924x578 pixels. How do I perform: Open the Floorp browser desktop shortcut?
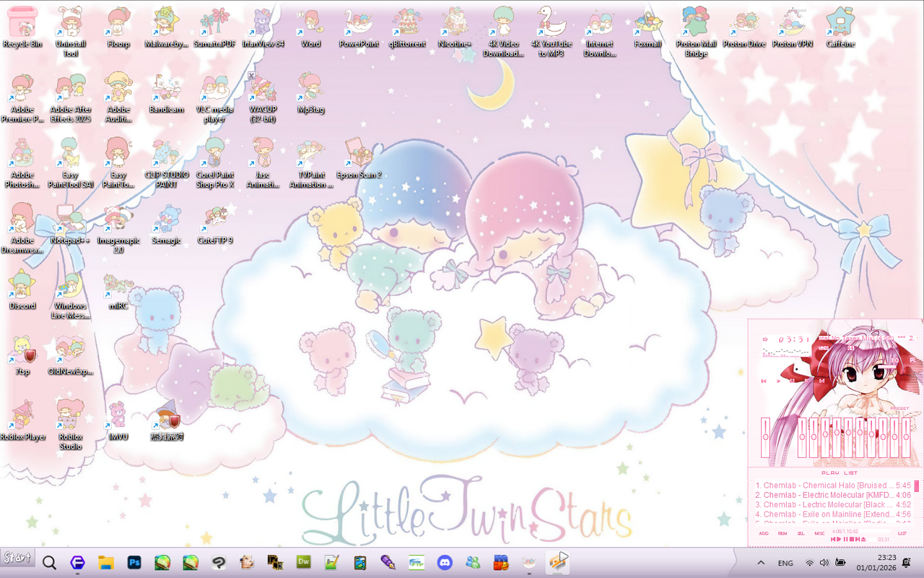[118, 27]
